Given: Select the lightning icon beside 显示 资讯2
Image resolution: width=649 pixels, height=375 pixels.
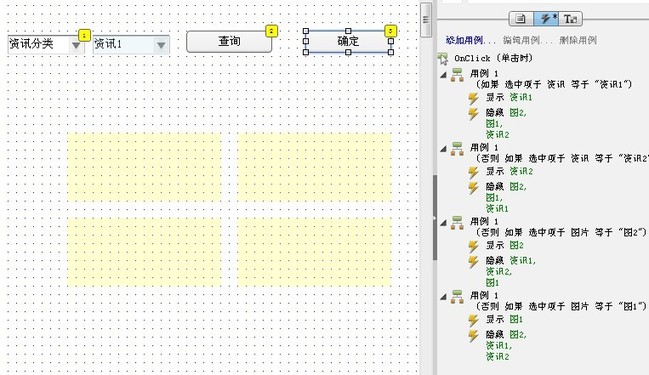Looking at the screenshot, I should 473,172.
